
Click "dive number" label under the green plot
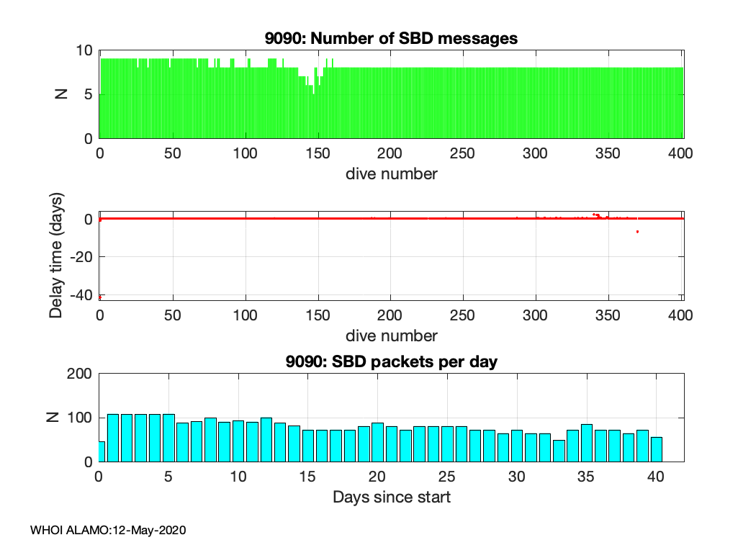(392, 174)
